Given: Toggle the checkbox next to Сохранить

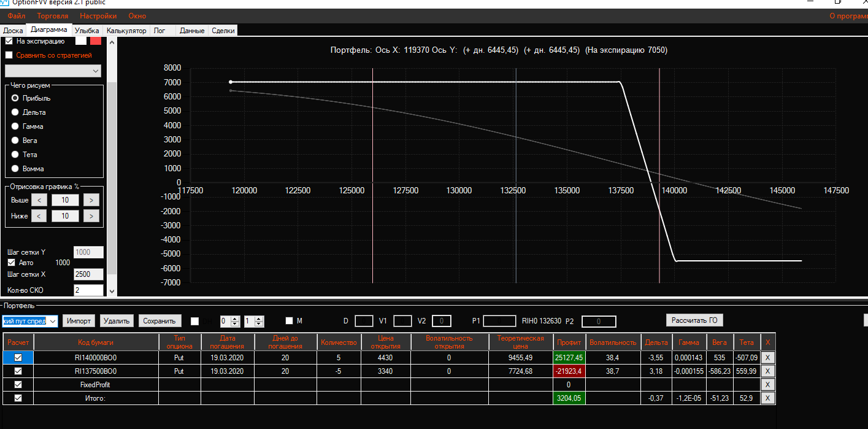Looking at the screenshot, I should 195,321.
